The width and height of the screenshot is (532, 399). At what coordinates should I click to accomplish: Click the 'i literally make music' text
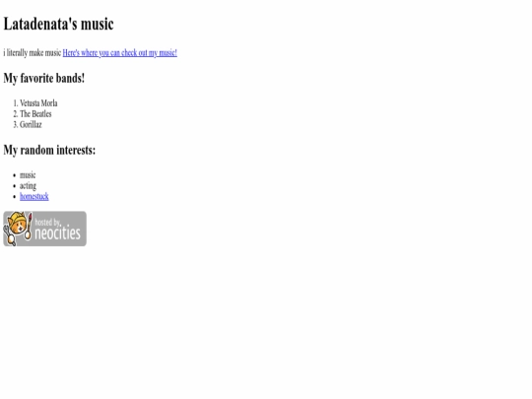(33, 53)
